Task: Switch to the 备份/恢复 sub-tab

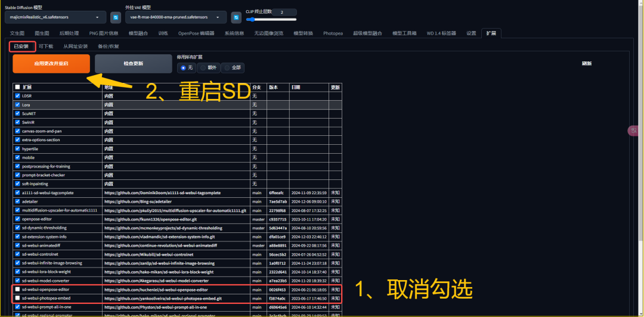Action: [109, 46]
